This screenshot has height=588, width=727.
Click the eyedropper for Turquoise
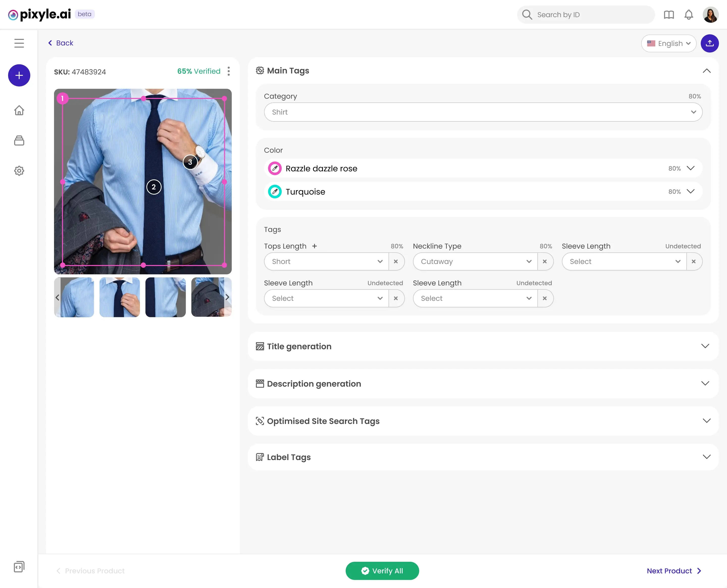[x=275, y=192]
